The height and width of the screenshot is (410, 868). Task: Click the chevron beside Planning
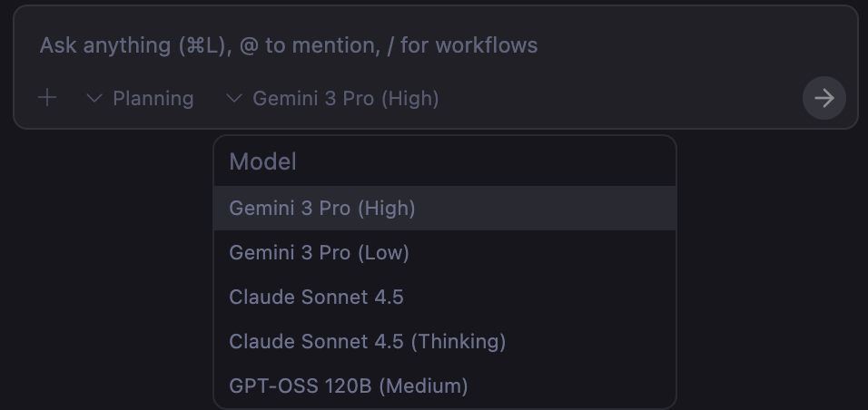pos(94,98)
